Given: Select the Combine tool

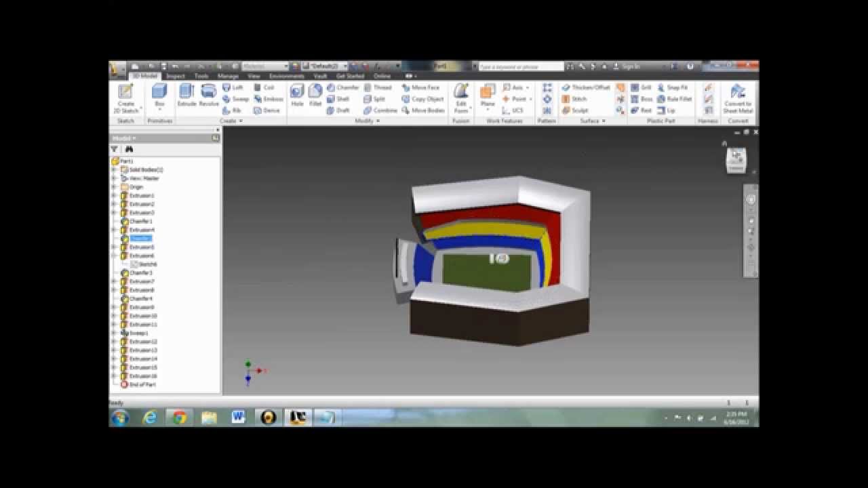Looking at the screenshot, I should click(380, 110).
